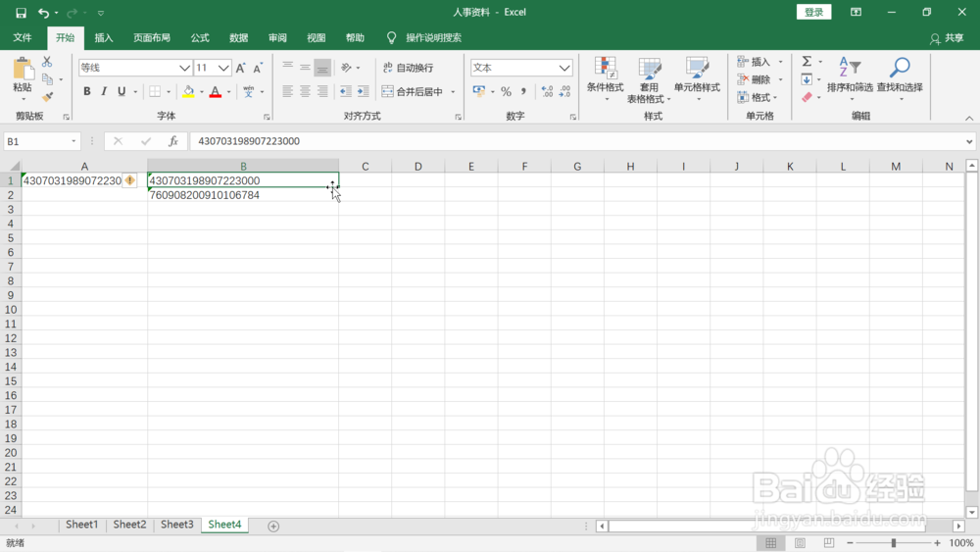
Task: Toggle Wrap Text (自动换行)
Action: tap(408, 68)
